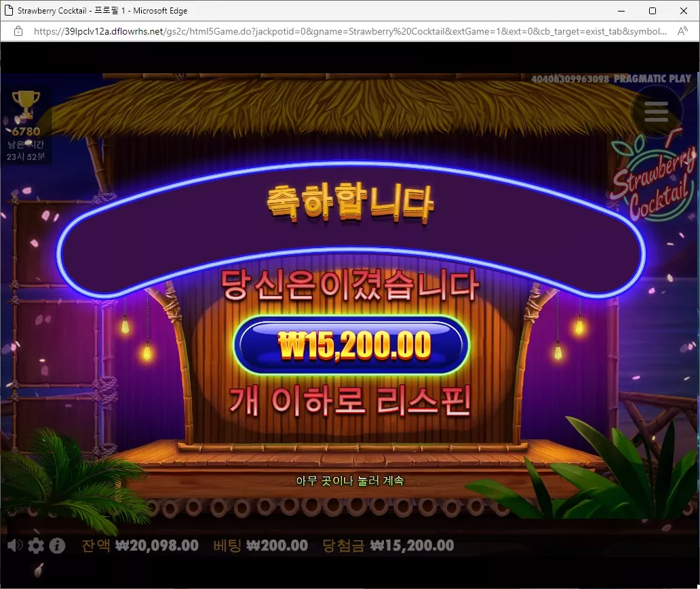Screen dimensions: 700x589
Task: Open the hamburger game menu
Action: tap(656, 112)
